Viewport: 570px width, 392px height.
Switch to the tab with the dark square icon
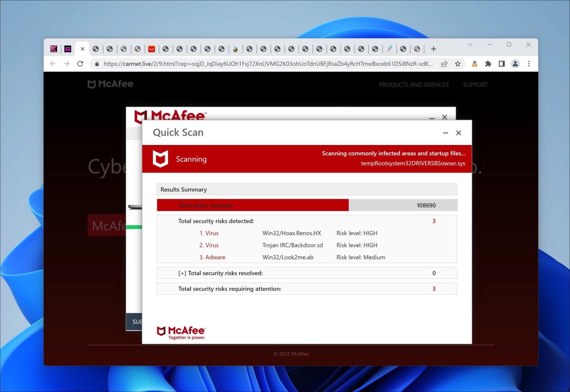coord(68,49)
